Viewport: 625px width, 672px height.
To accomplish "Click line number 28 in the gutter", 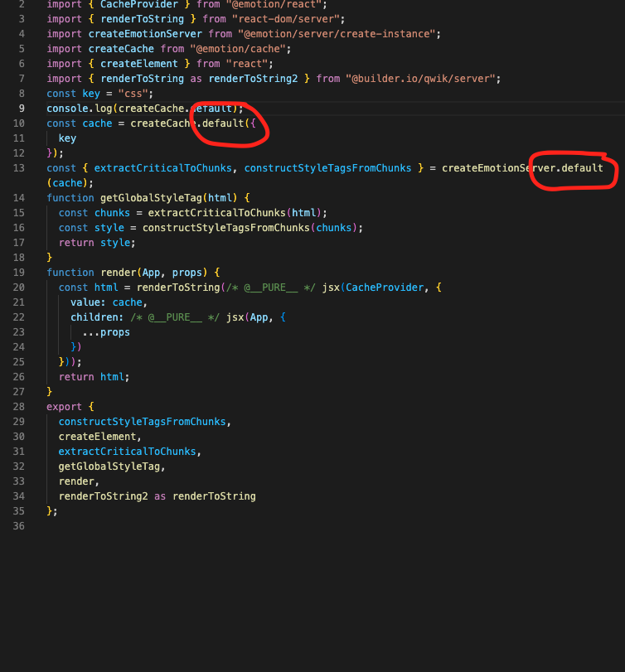I will pyautogui.click(x=18, y=407).
